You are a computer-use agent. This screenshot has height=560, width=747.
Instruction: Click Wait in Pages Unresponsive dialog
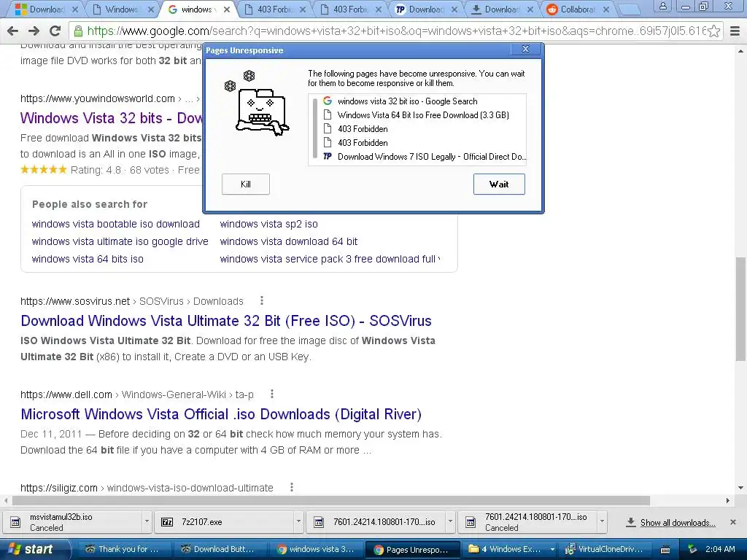click(x=499, y=184)
